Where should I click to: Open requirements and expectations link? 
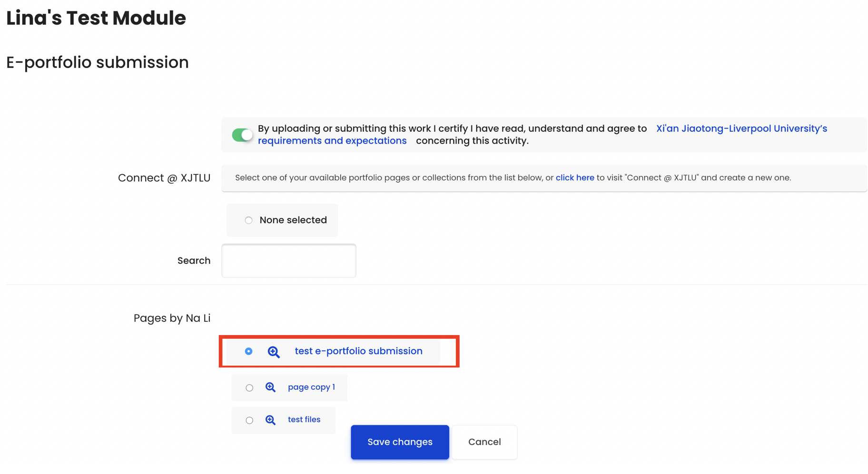(x=332, y=141)
